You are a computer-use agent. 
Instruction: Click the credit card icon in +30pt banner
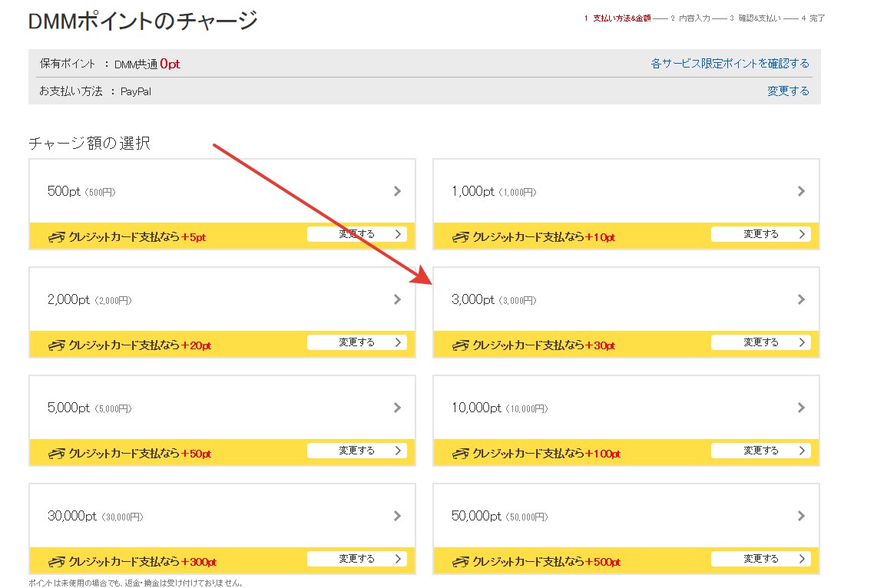click(460, 345)
